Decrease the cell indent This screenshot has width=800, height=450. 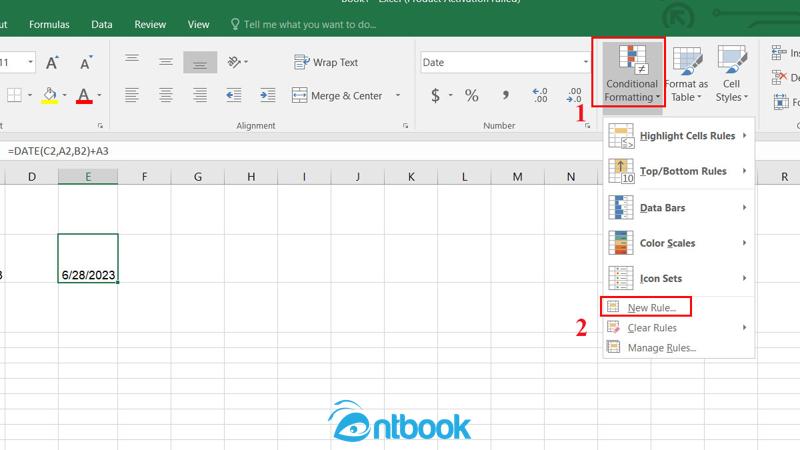(x=234, y=95)
